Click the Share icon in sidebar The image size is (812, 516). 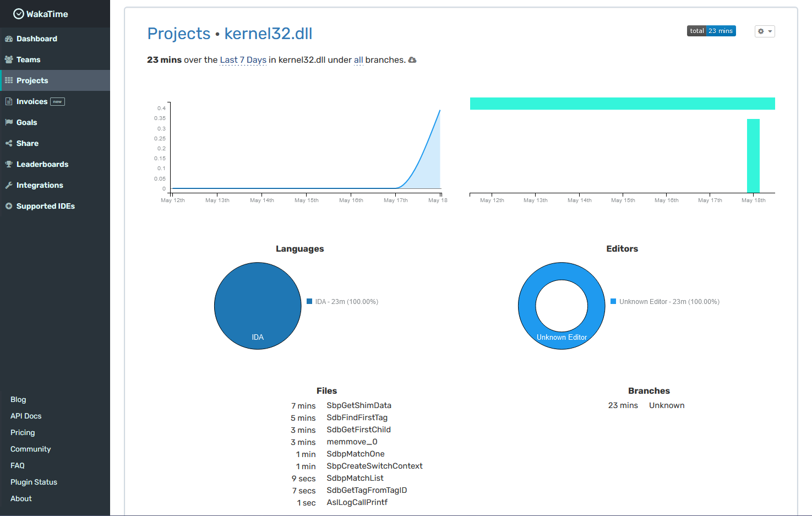click(x=9, y=143)
